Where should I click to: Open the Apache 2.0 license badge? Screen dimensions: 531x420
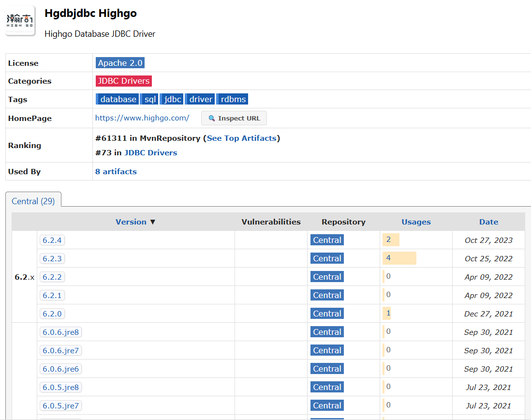[120, 63]
